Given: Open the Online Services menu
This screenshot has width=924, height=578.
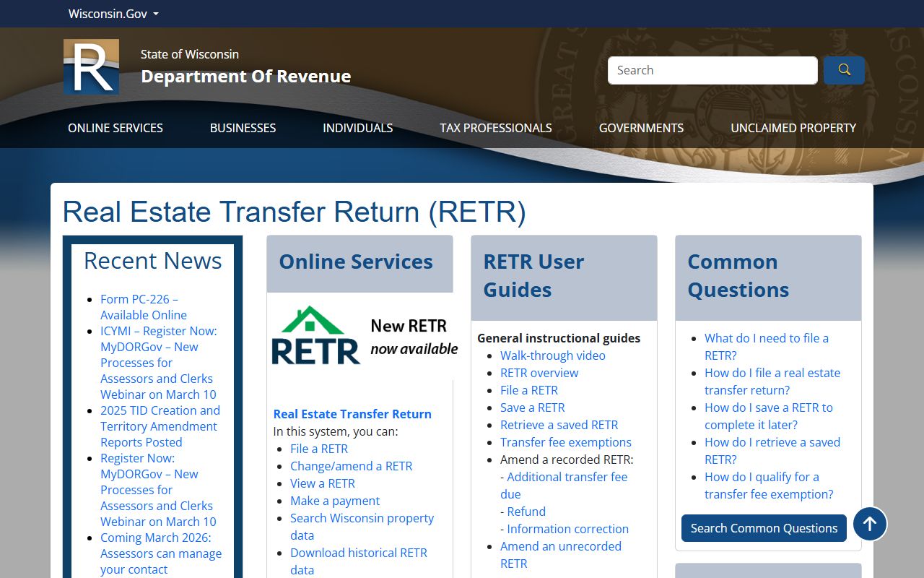Looking at the screenshot, I should click(x=115, y=128).
